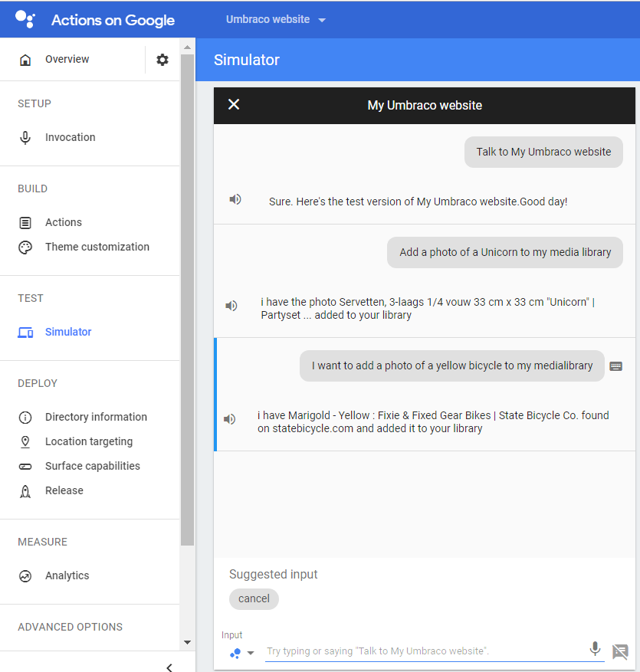Click the yellow bicycle request bubble
This screenshot has width=640, height=672.
pos(451,366)
